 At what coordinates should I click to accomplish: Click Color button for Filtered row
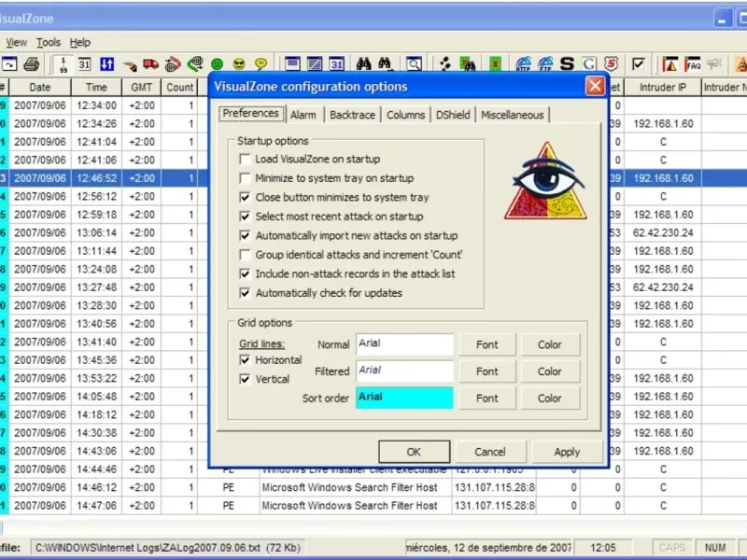pos(550,371)
